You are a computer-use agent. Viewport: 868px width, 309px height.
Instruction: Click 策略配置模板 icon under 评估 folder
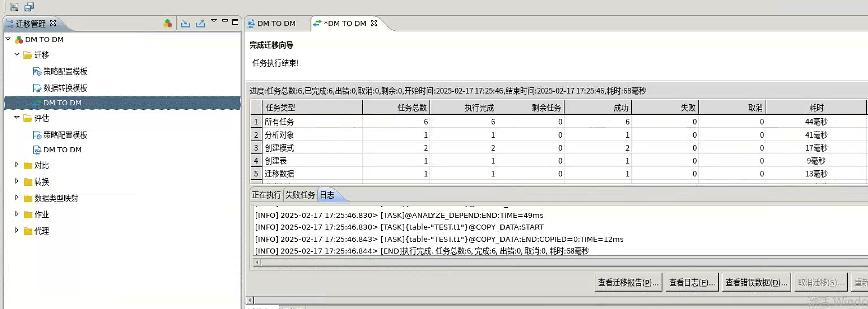[x=37, y=135]
